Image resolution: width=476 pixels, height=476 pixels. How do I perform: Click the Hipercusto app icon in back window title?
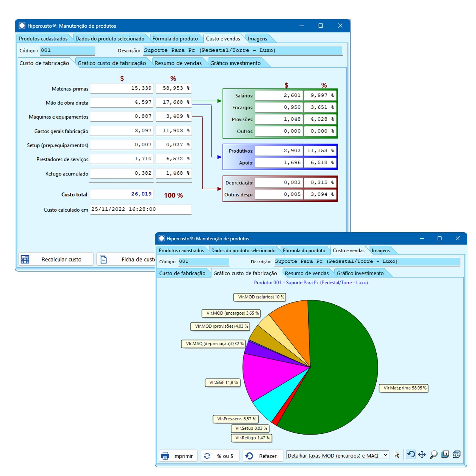[22, 26]
